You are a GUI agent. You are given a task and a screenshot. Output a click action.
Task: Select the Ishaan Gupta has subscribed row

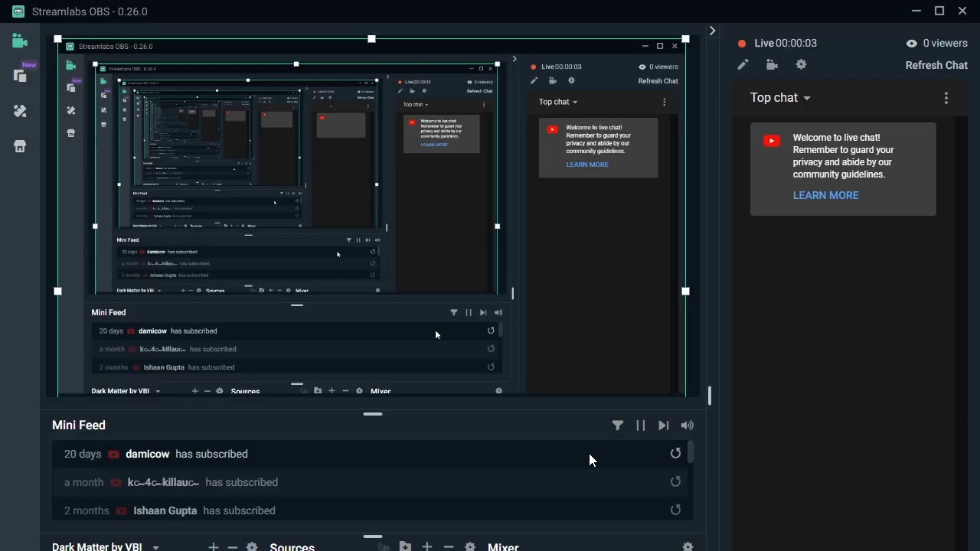click(x=369, y=510)
